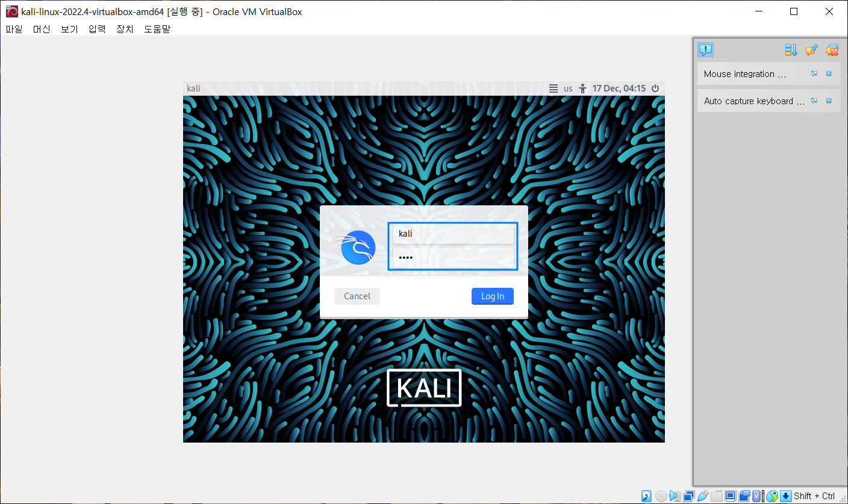Click the 17 Dec, 04:15 clock
The image size is (848, 504).
(619, 89)
